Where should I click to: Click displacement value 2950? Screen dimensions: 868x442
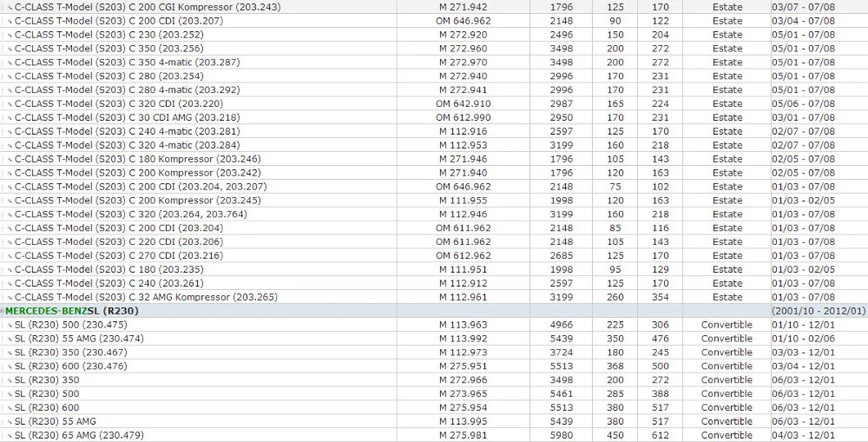click(x=562, y=117)
